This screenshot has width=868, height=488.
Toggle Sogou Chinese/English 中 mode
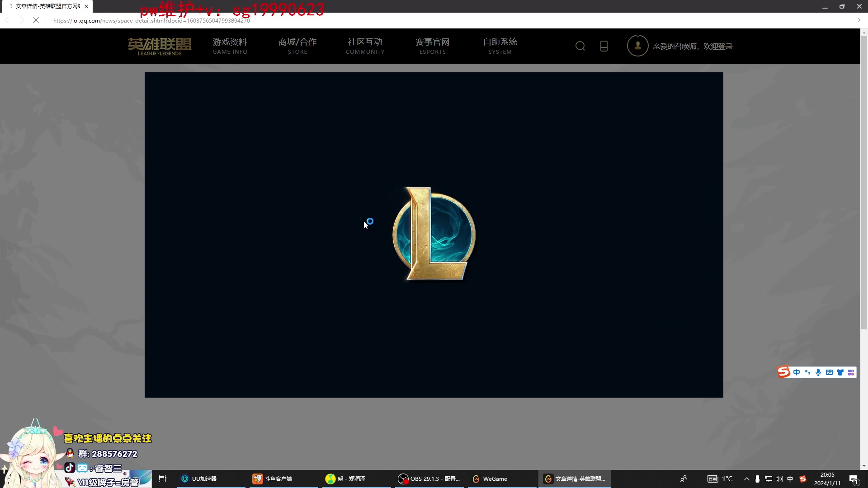coord(797,372)
